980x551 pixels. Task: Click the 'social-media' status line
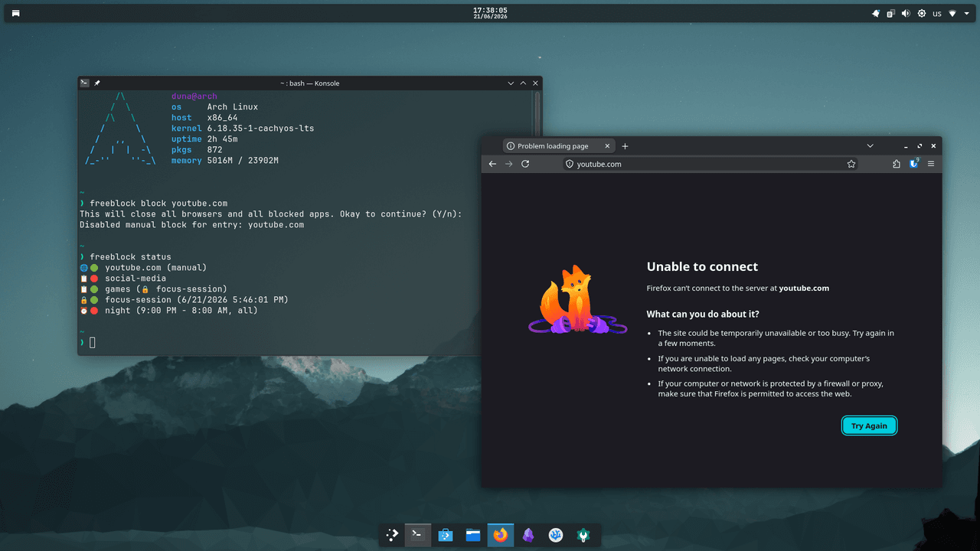136,279
